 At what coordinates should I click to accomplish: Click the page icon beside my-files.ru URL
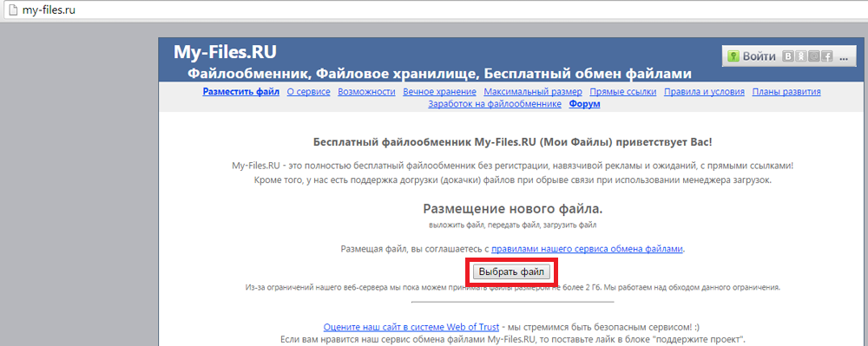point(13,10)
